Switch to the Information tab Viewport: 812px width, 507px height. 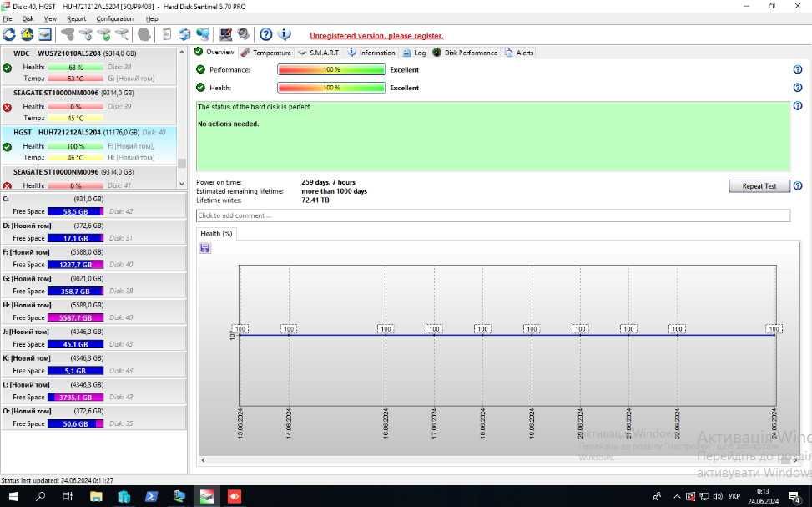pyautogui.click(x=372, y=53)
